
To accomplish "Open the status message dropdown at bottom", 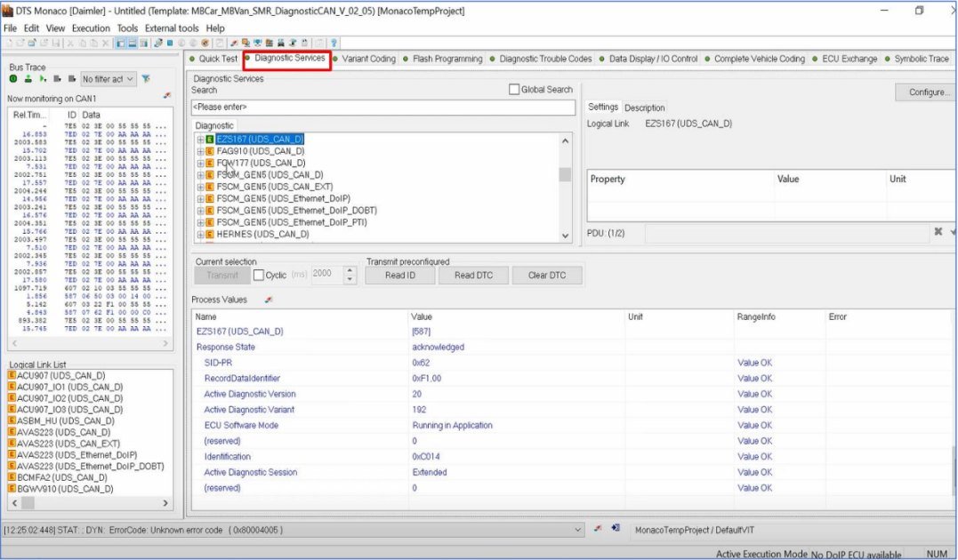I will point(579,530).
